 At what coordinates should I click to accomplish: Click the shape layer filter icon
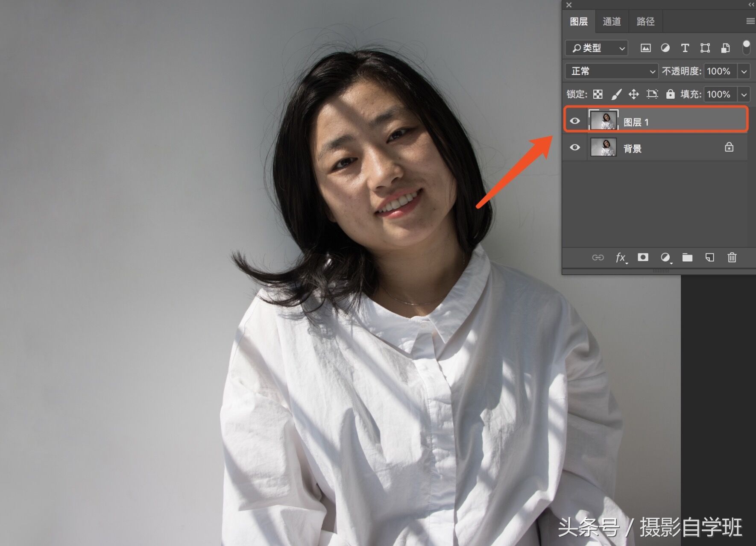[x=705, y=48]
